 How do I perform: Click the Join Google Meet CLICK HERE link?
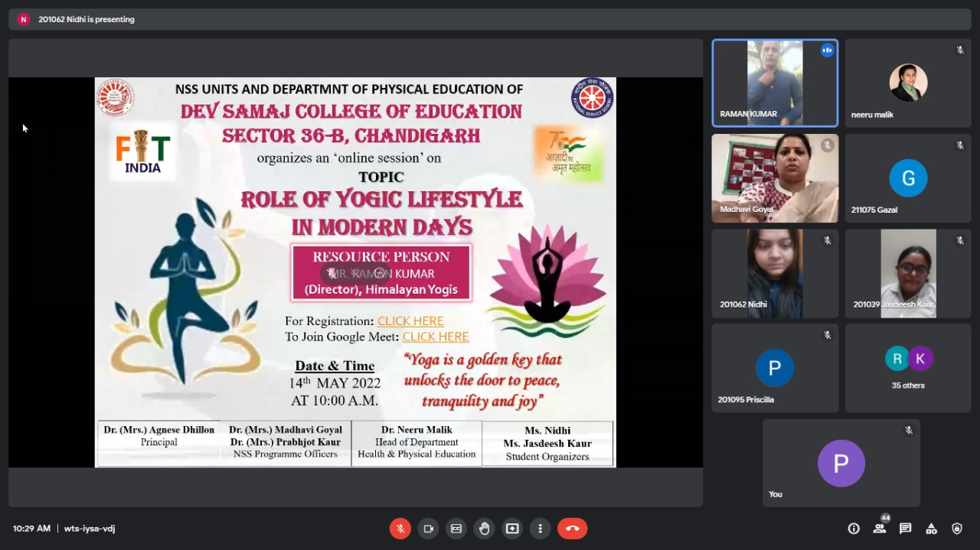436,337
